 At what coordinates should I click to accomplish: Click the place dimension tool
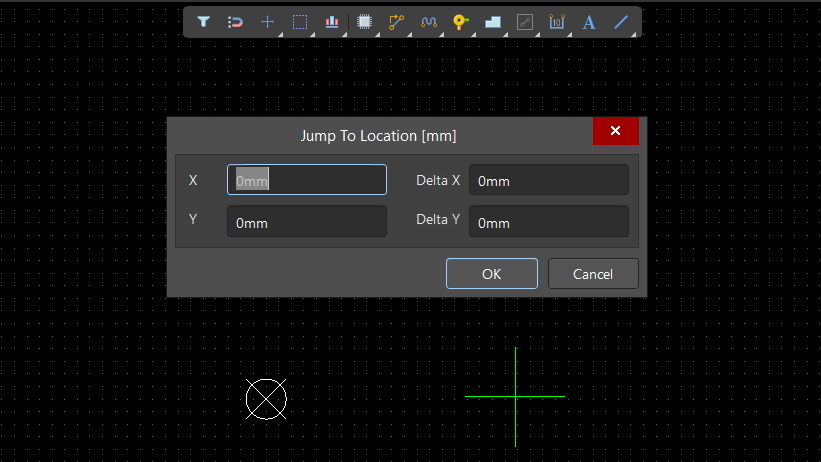click(x=557, y=21)
